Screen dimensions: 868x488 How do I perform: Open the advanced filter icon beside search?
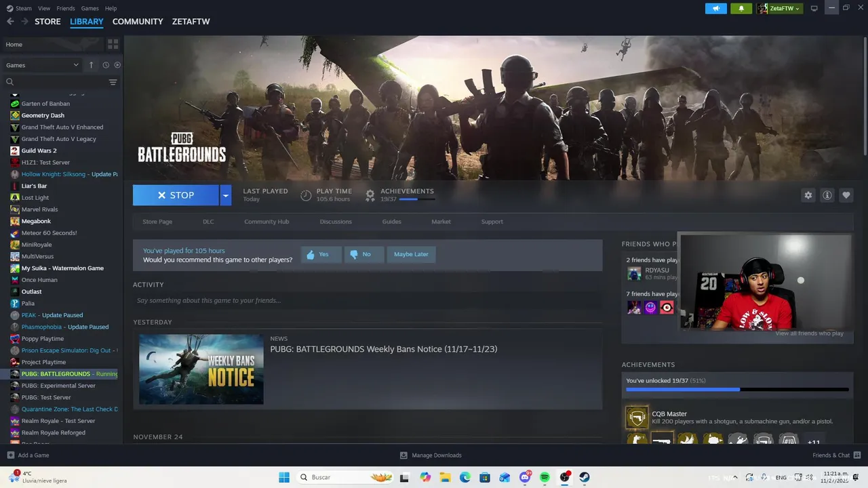pyautogui.click(x=113, y=82)
